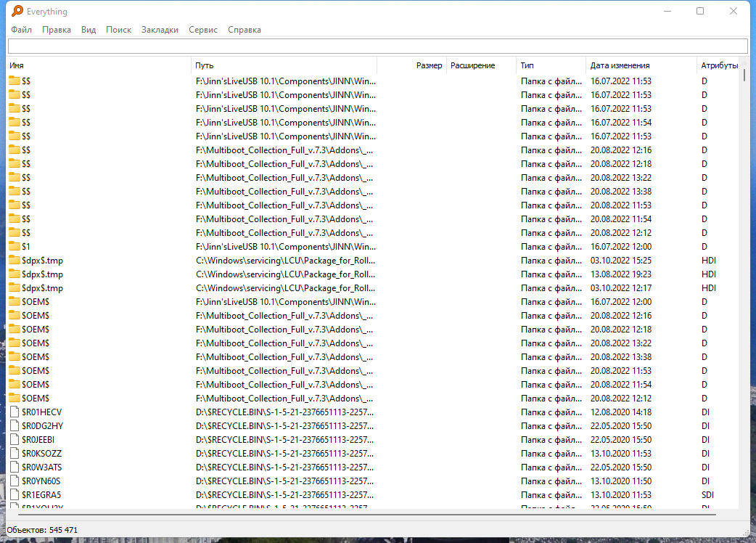Click $$ folder icon dated 20.08.2022 12:16
The width and height of the screenshot is (756, 543).
pyautogui.click(x=15, y=150)
